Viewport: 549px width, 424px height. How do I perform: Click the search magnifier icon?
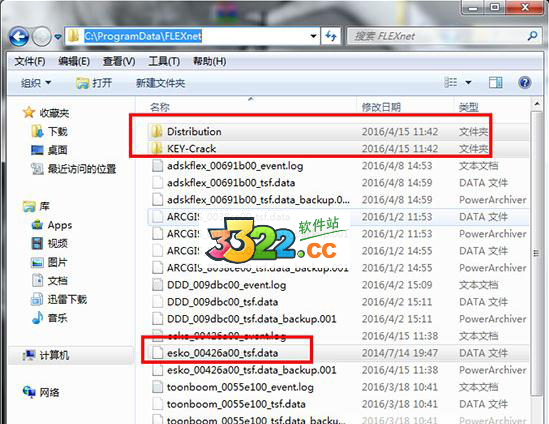coord(532,36)
